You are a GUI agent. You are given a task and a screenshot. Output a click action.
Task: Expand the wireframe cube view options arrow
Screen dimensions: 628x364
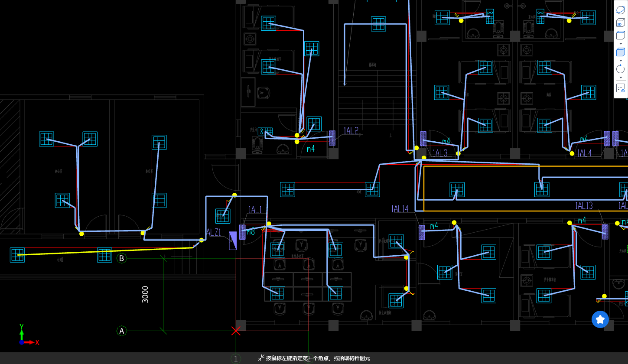(621, 44)
